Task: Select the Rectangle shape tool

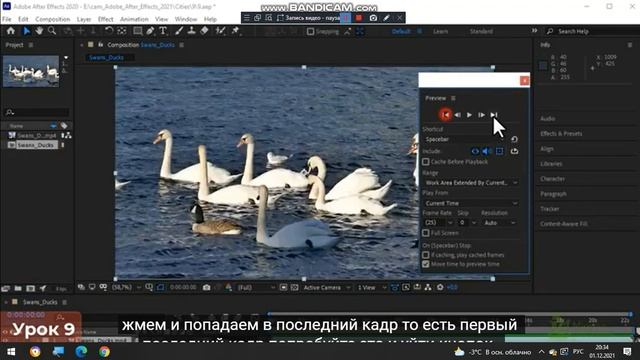Action: point(138,31)
